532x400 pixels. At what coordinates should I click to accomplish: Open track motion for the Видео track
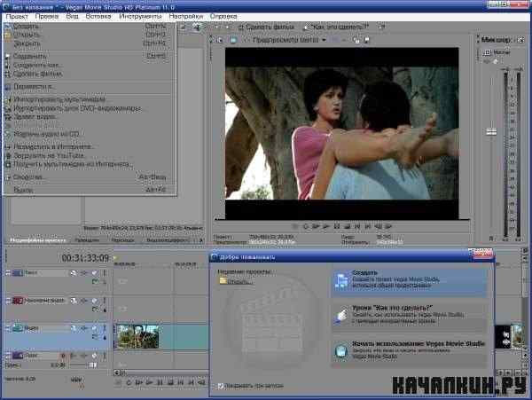coord(73,328)
